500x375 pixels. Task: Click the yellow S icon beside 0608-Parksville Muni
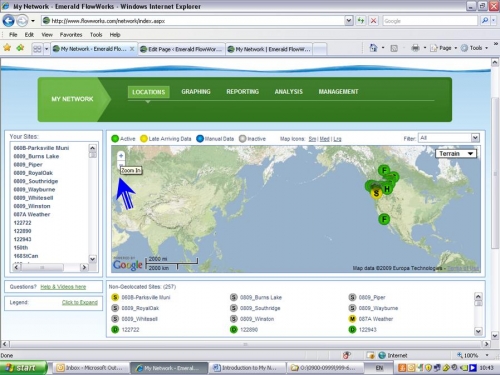115,297
